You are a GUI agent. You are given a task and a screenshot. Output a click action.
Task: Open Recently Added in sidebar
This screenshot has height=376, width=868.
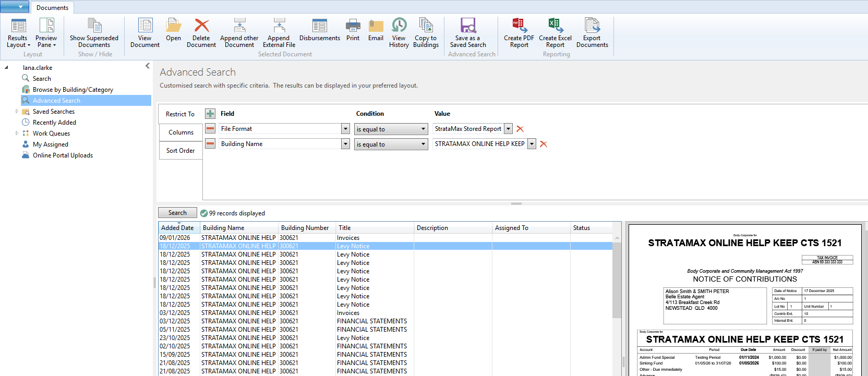tap(54, 123)
